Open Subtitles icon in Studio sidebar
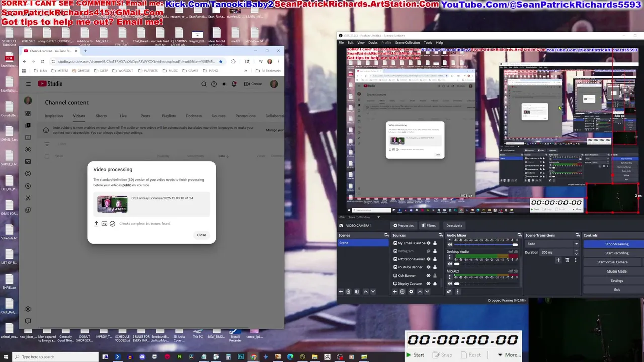644x362 pixels. coord(28,161)
